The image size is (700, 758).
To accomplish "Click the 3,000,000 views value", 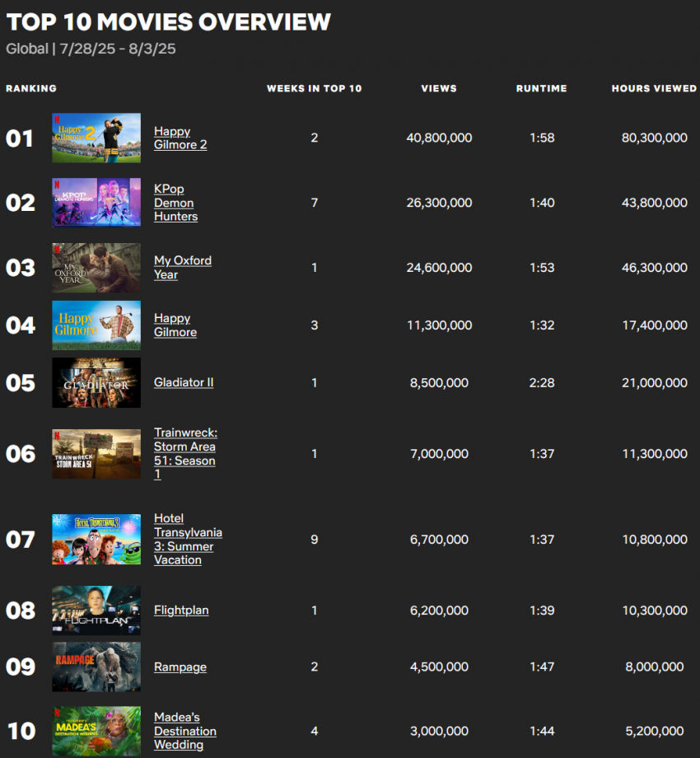I will click(439, 731).
